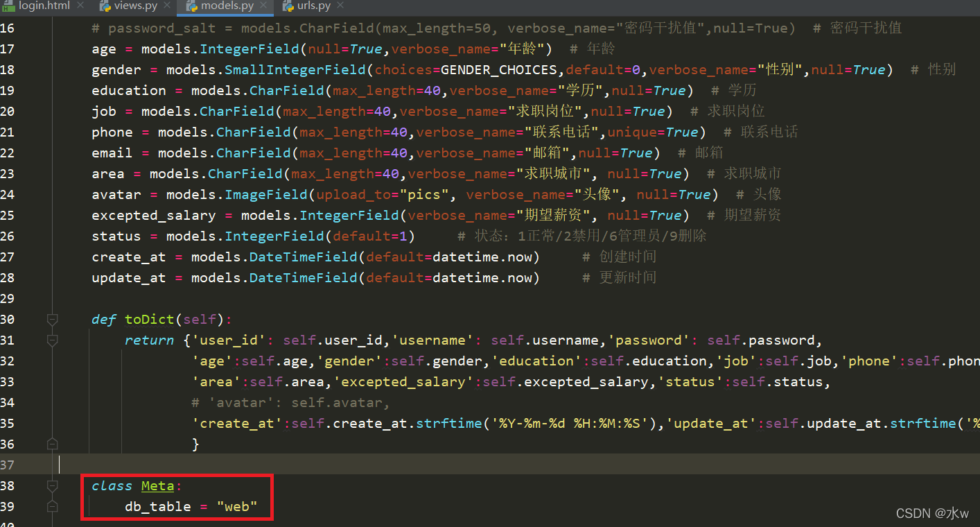The height and width of the screenshot is (527, 980).
Task: Click db_table inside the red highlighted box
Action: point(157,506)
